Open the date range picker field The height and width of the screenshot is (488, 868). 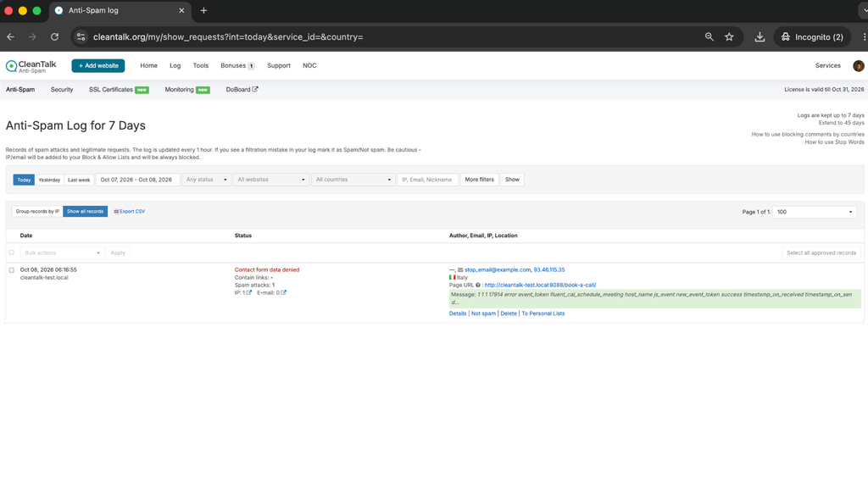pyautogui.click(x=137, y=180)
